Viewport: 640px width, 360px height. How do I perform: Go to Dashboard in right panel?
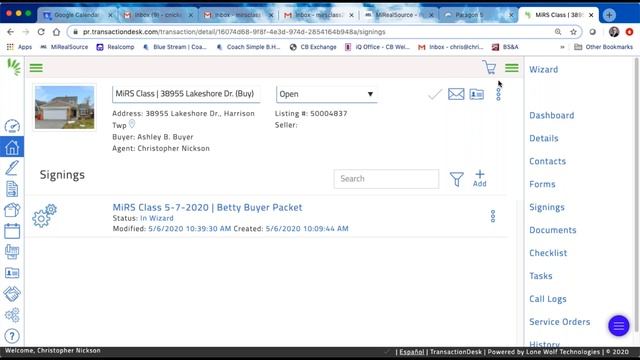[551, 116]
